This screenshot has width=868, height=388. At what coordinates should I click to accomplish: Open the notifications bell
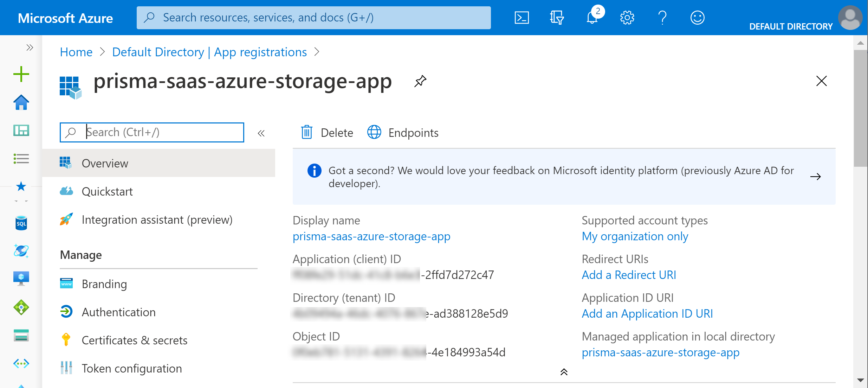[x=592, y=18]
